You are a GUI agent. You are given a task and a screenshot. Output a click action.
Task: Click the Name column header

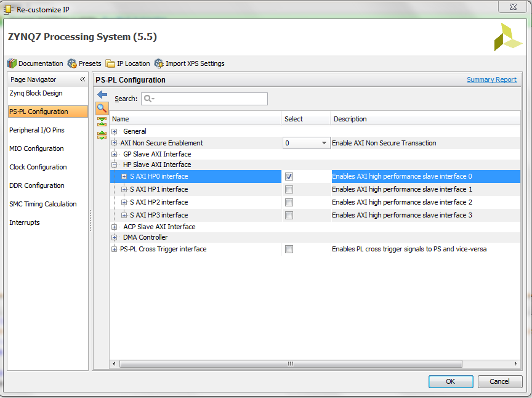click(195, 119)
